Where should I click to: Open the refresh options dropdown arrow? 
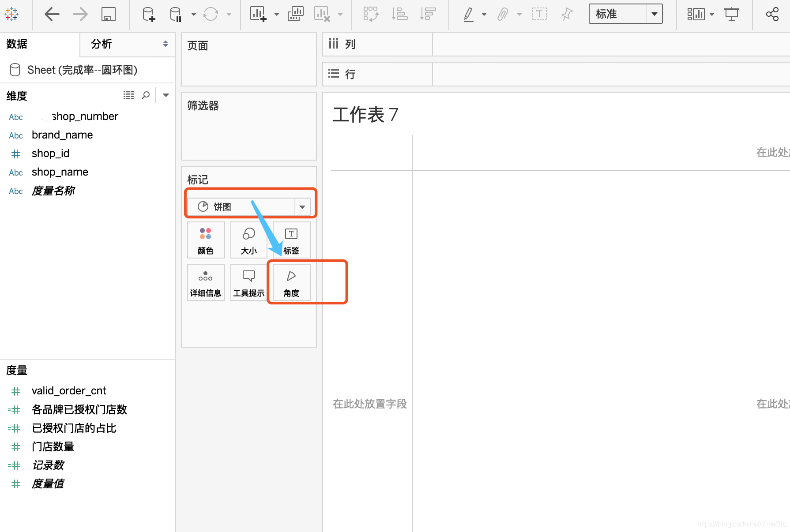click(x=229, y=15)
